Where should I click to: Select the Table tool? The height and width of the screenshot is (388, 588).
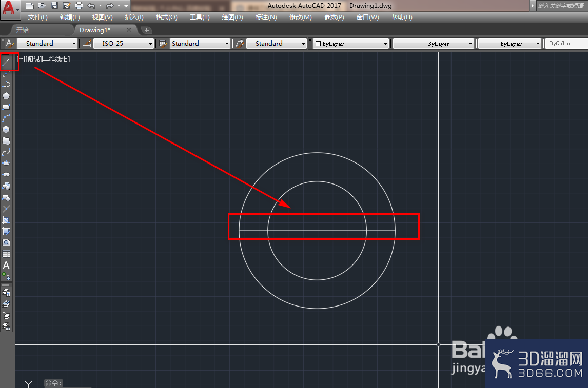click(x=6, y=254)
